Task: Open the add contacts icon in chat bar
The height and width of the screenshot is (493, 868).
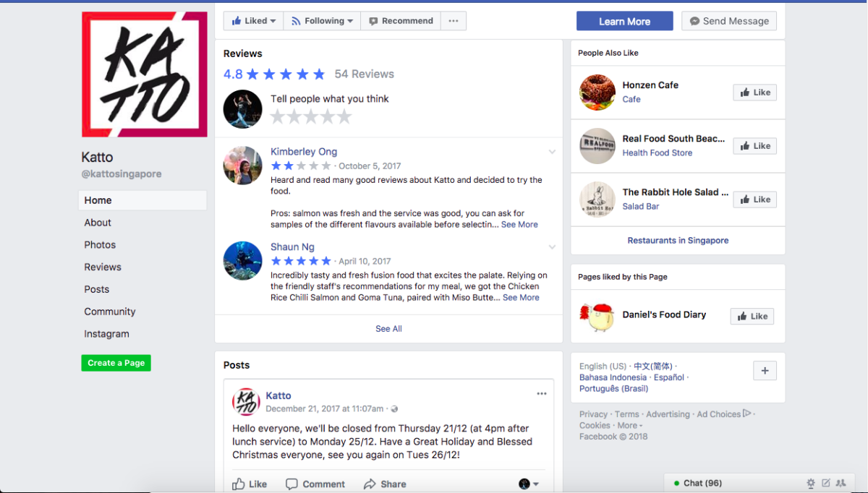Action: 841,482
